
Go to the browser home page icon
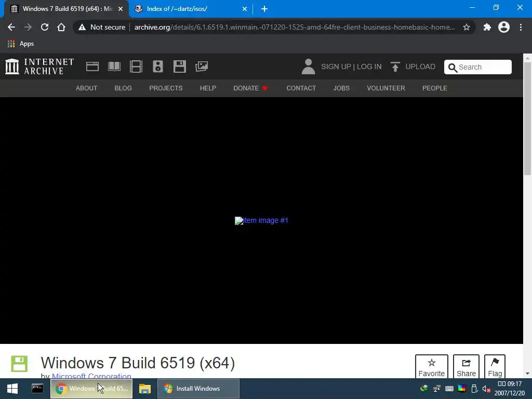[61, 27]
